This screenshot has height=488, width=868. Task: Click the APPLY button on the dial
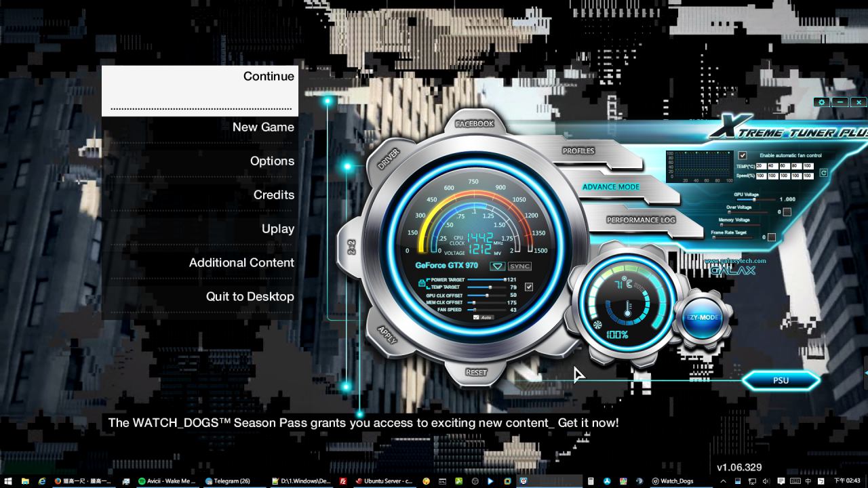pos(387,335)
